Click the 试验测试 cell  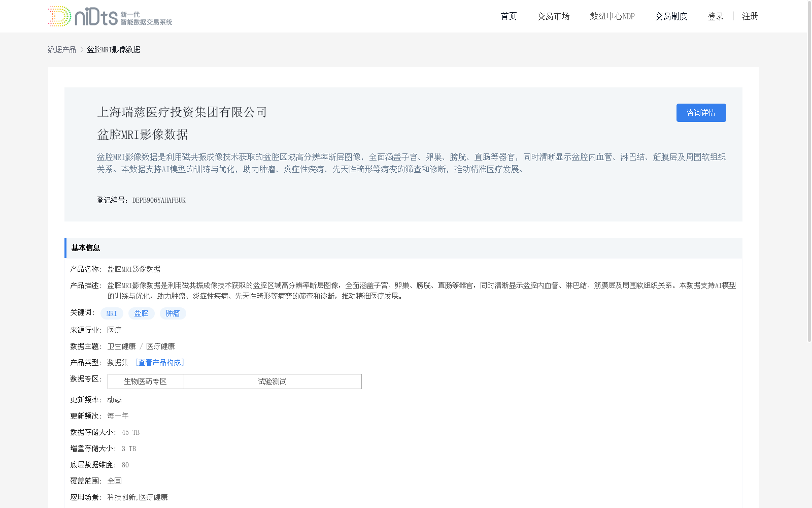(273, 382)
